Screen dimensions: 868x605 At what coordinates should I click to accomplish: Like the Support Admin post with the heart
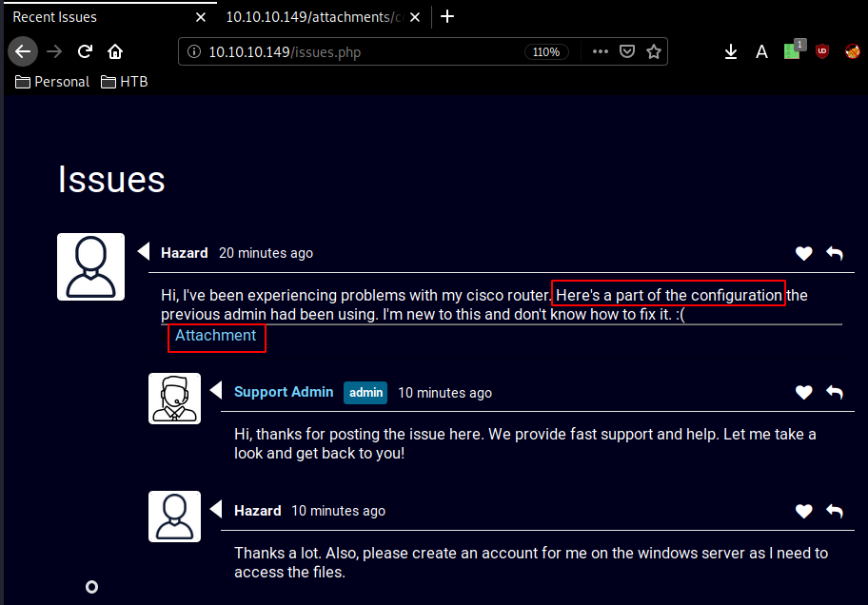[x=804, y=392]
